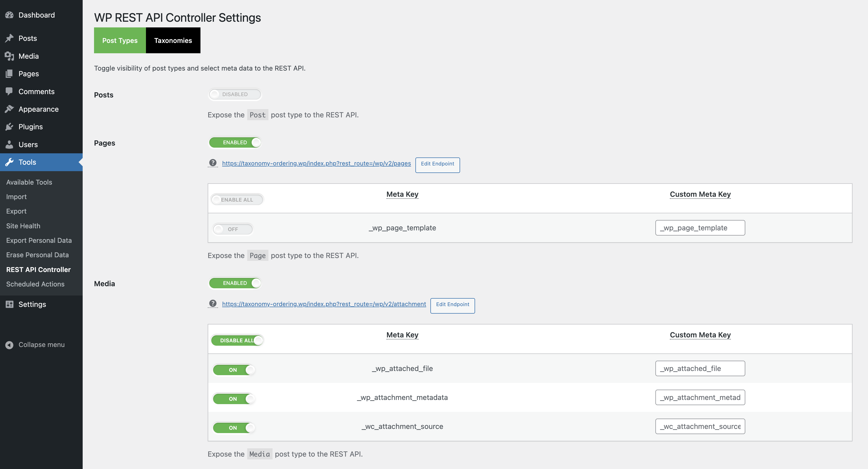
Task: Click the Media library icon
Action: coord(10,56)
